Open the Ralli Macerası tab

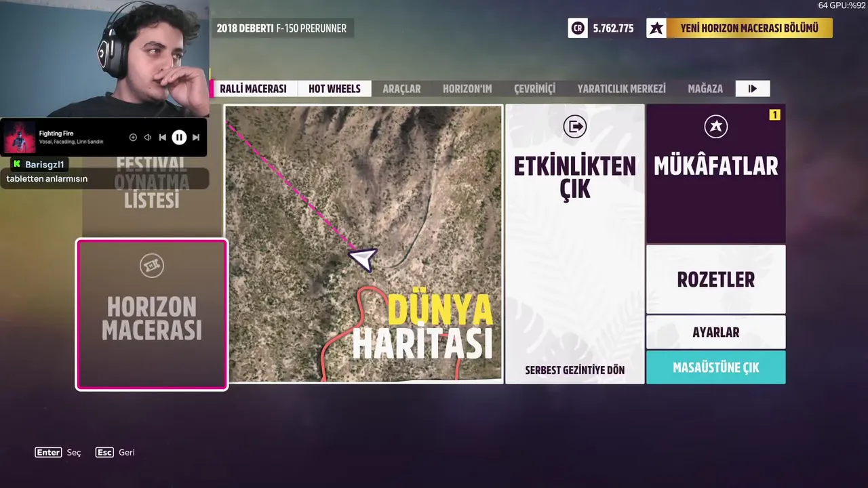pos(253,89)
